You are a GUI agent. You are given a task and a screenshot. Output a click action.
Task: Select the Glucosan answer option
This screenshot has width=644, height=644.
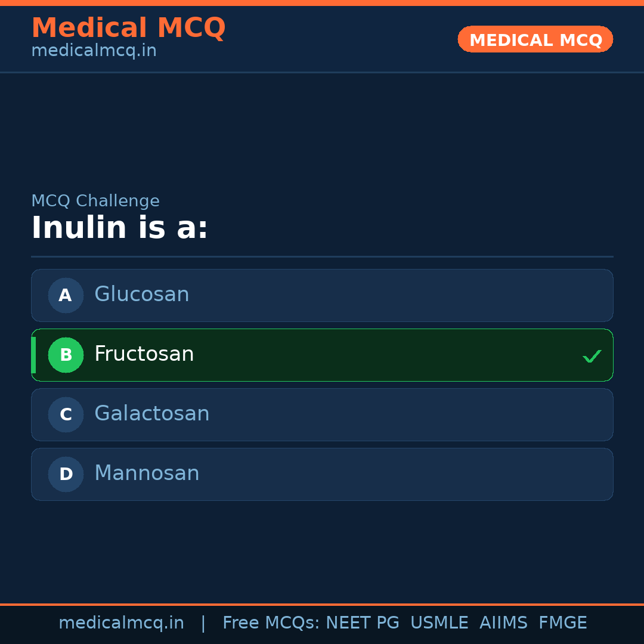[x=322, y=295]
